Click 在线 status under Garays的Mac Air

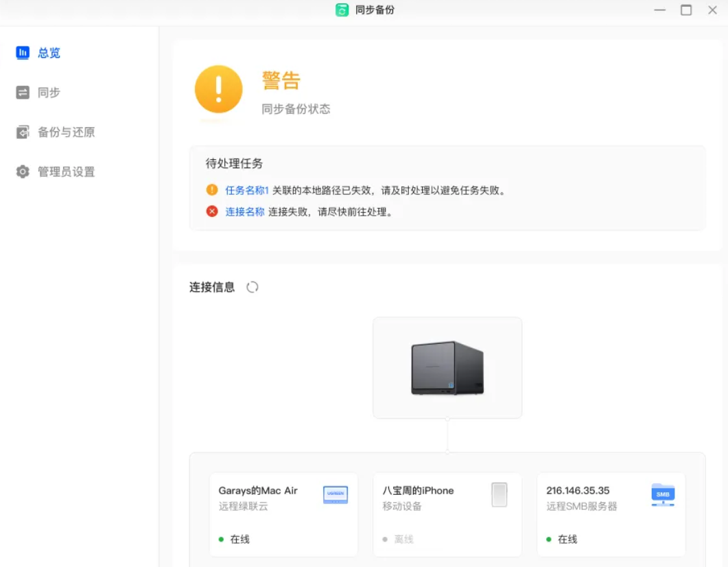(x=239, y=539)
